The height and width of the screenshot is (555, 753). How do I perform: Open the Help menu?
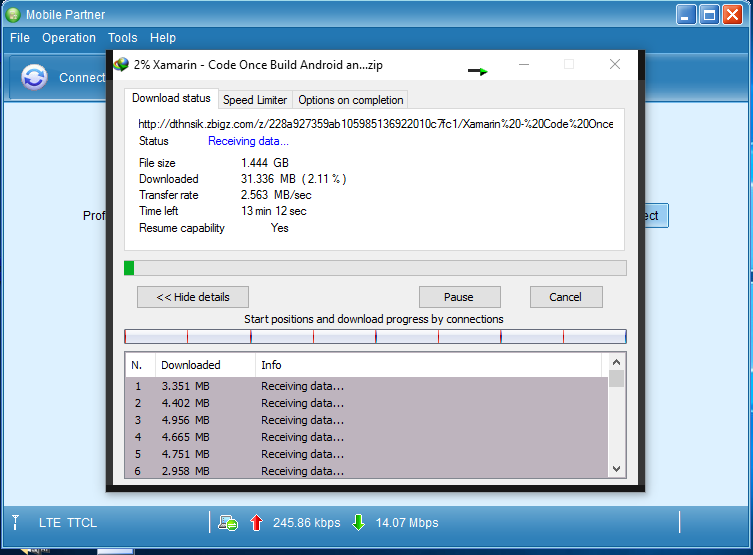[163, 37]
